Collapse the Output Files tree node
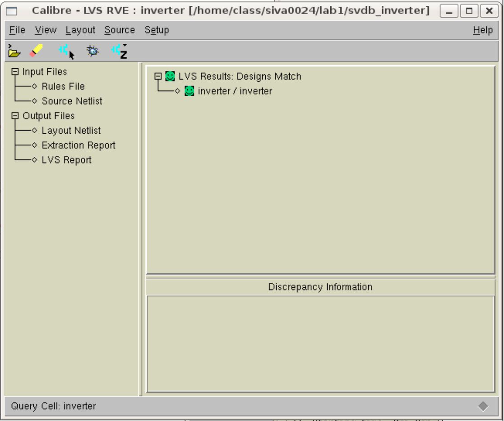Image resolution: width=504 pixels, height=421 pixels. (16, 116)
